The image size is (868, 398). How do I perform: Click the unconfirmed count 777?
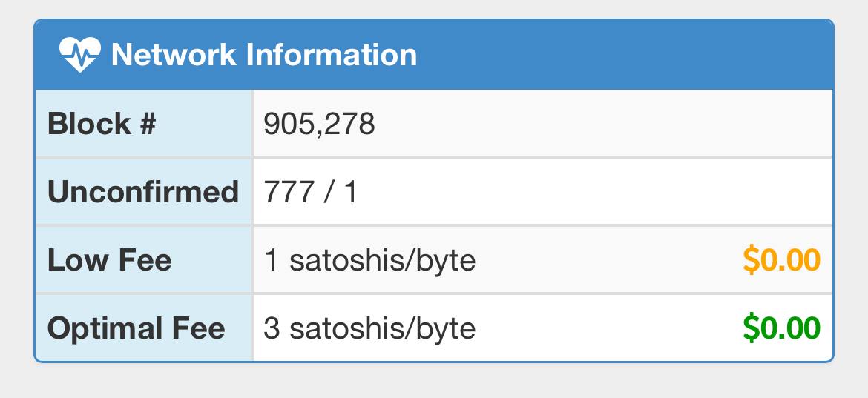(x=287, y=192)
